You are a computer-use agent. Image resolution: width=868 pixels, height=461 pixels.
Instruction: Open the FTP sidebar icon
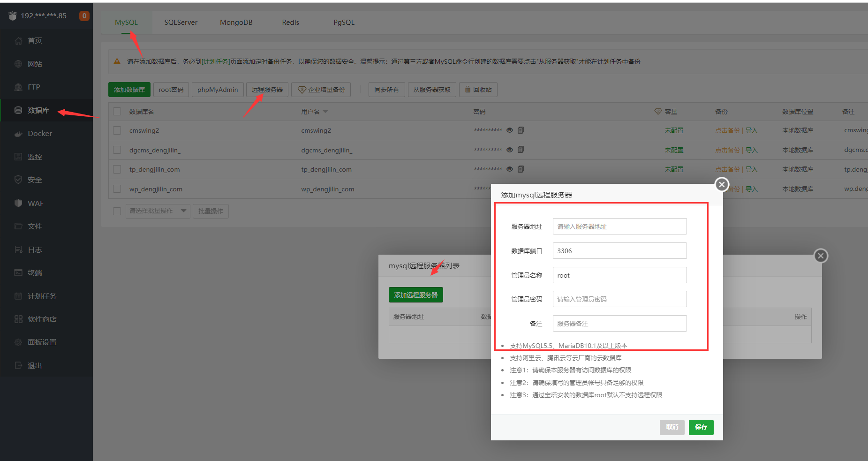click(18, 87)
